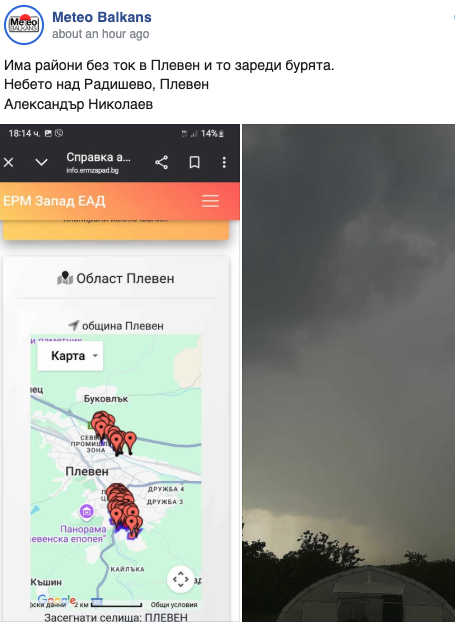Click the Област Плевен map icon

pos(65,278)
